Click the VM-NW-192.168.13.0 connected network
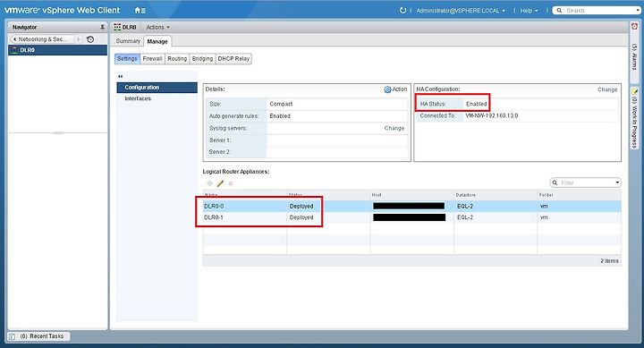This screenshot has width=644, height=348. click(492, 116)
